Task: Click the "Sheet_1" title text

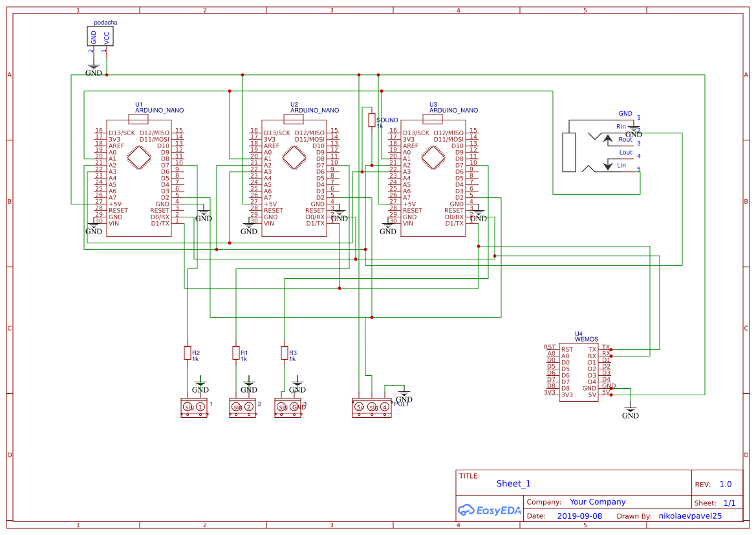Action: (x=513, y=483)
